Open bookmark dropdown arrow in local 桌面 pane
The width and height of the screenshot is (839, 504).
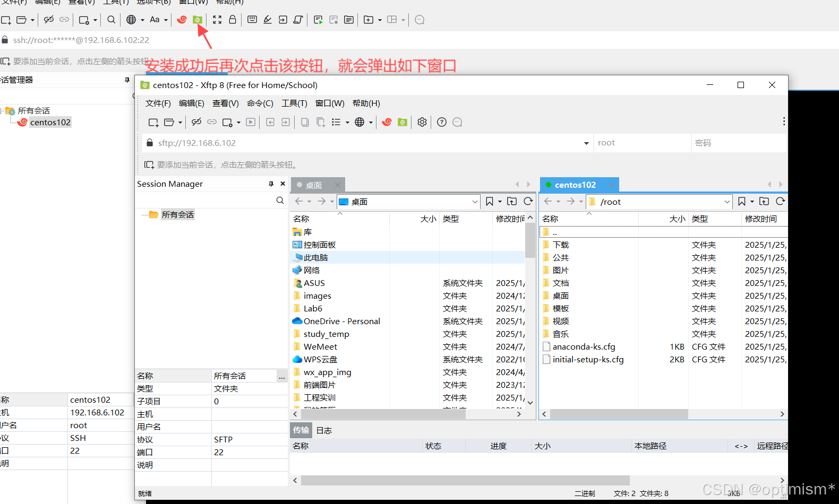(x=500, y=202)
